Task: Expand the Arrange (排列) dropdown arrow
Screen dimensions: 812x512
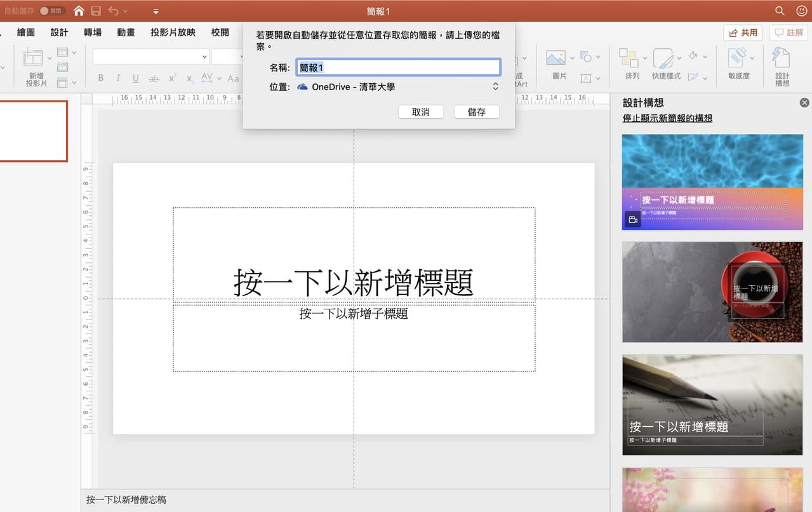Action: tap(645, 58)
